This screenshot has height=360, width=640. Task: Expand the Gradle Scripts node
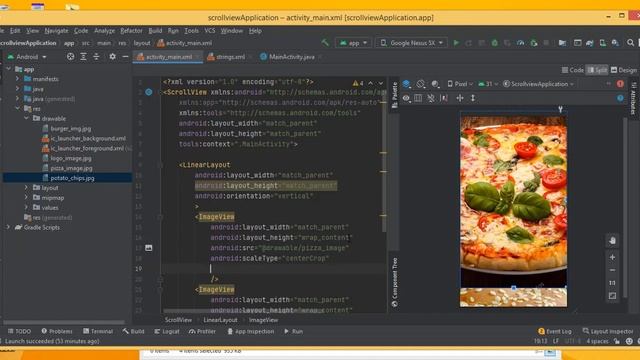8,227
